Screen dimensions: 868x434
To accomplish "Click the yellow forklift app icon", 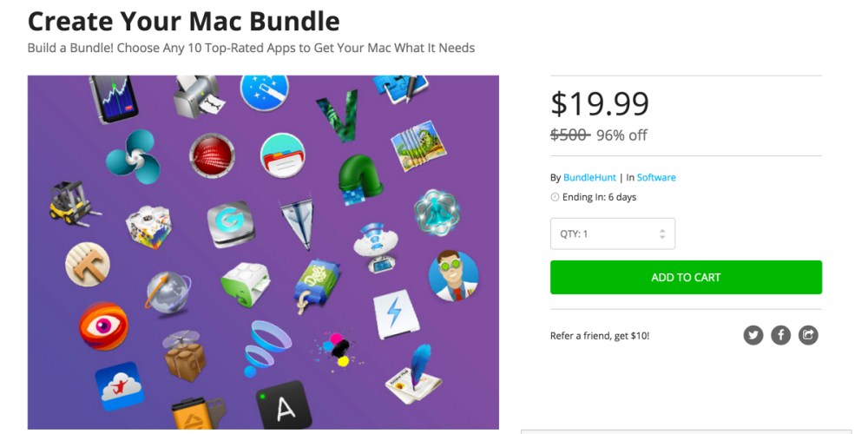I will pyautogui.click(x=73, y=203).
